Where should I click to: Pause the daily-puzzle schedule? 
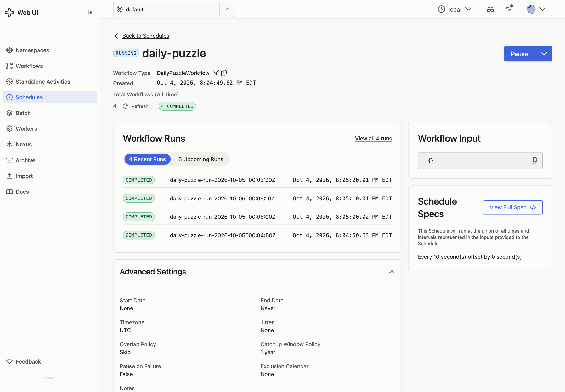click(x=519, y=54)
